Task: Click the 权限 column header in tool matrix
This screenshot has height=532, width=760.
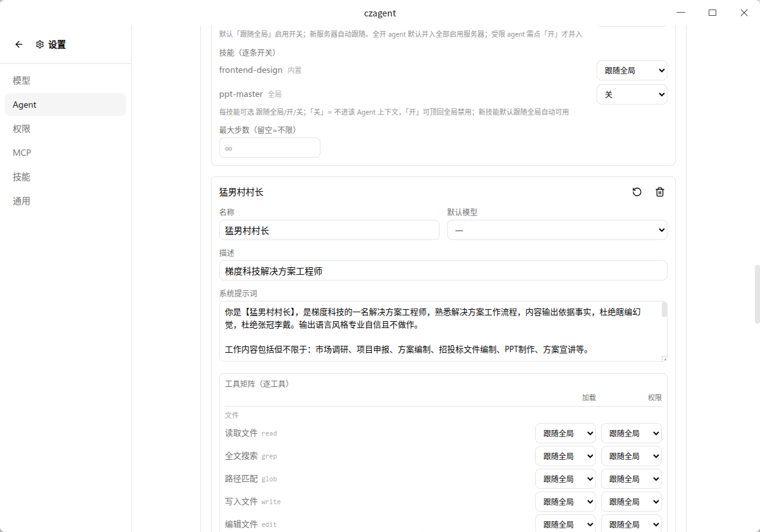Action: click(x=655, y=398)
